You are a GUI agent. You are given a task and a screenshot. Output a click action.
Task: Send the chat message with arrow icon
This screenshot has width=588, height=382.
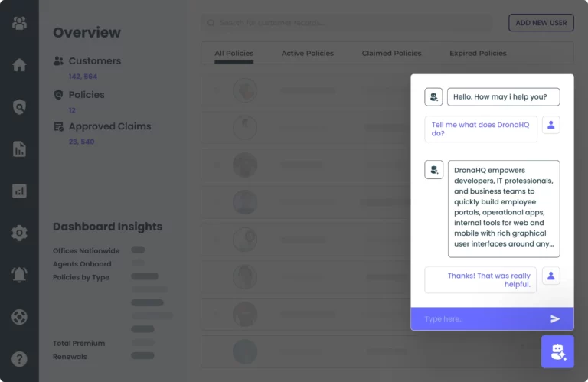pyautogui.click(x=555, y=318)
